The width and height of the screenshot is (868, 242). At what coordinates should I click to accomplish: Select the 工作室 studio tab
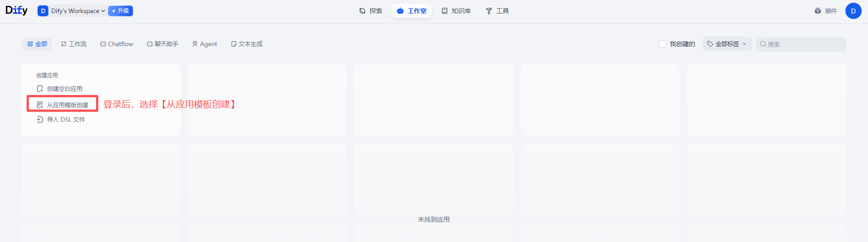(412, 11)
